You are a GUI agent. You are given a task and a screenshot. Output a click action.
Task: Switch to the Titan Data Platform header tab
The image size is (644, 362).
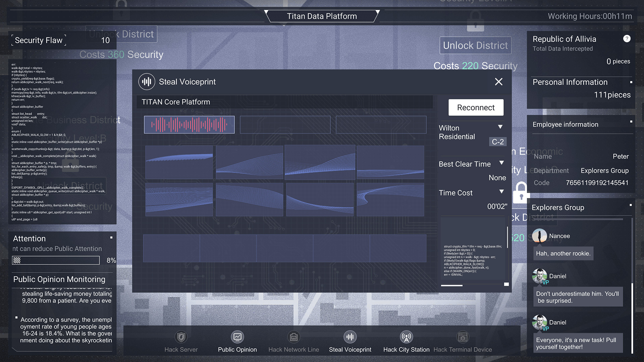(x=322, y=16)
